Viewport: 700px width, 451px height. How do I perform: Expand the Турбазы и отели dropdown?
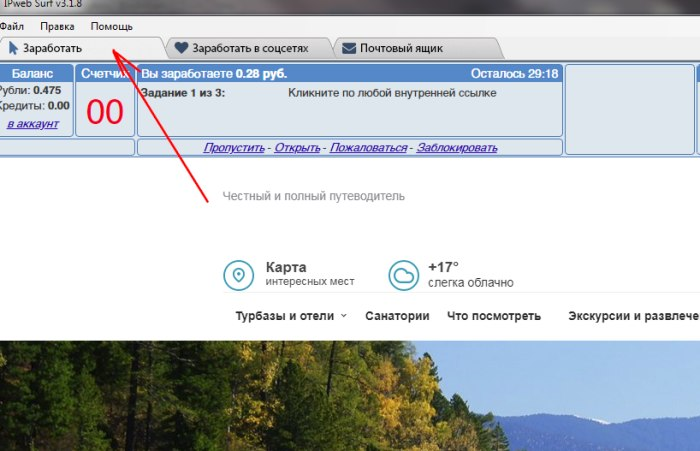point(291,316)
